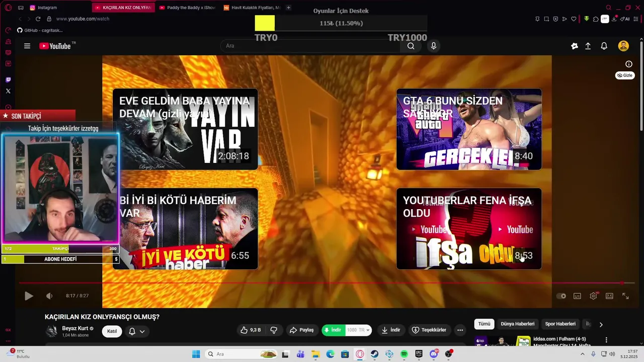Image resolution: width=644 pixels, height=362 pixels.
Task: Toggle the autoplay switch in player
Action: pyautogui.click(x=561, y=296)
